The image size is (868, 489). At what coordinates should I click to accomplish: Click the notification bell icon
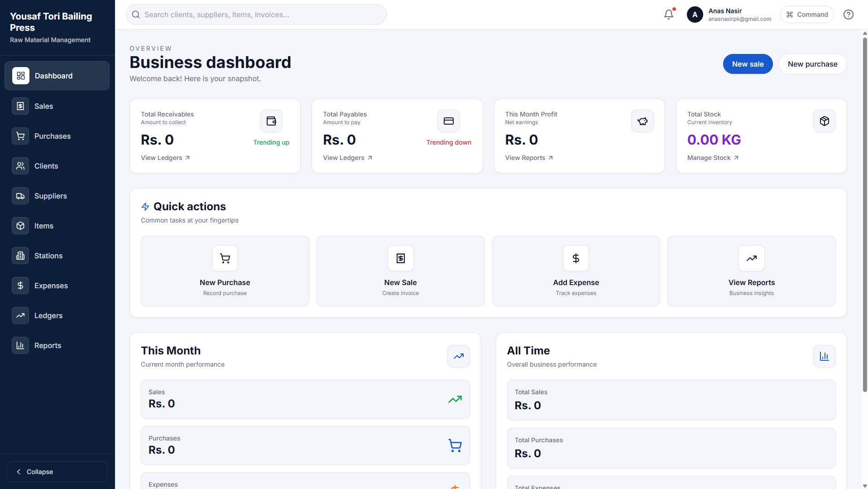668,15
